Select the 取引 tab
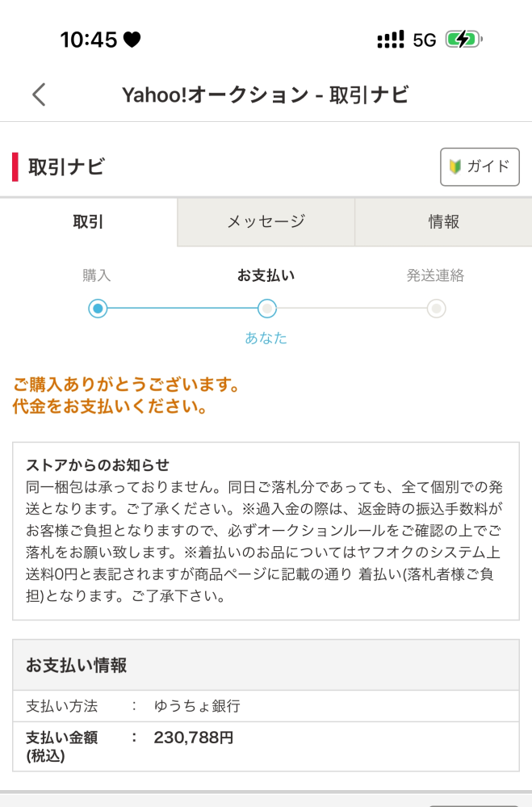 89,221
